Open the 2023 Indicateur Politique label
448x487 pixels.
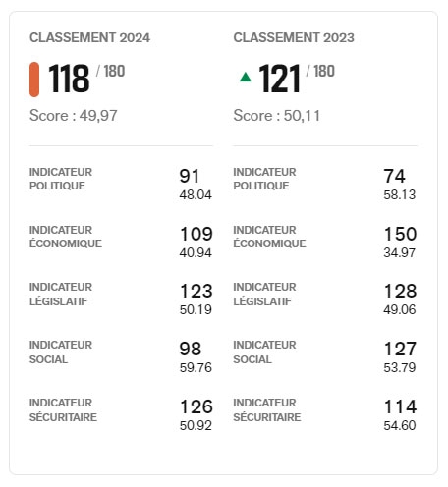tap(264, 179)
